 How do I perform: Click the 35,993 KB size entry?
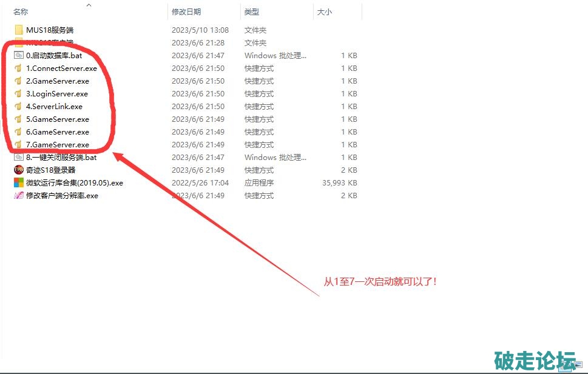[x=340, y=182]
